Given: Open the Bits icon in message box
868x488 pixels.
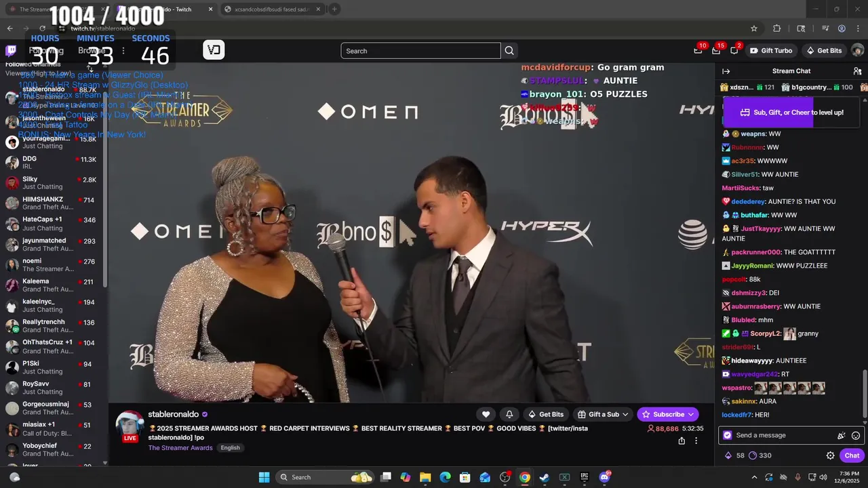Looking at the screenshot, I should pyautogui.click(x=841, y=435).
